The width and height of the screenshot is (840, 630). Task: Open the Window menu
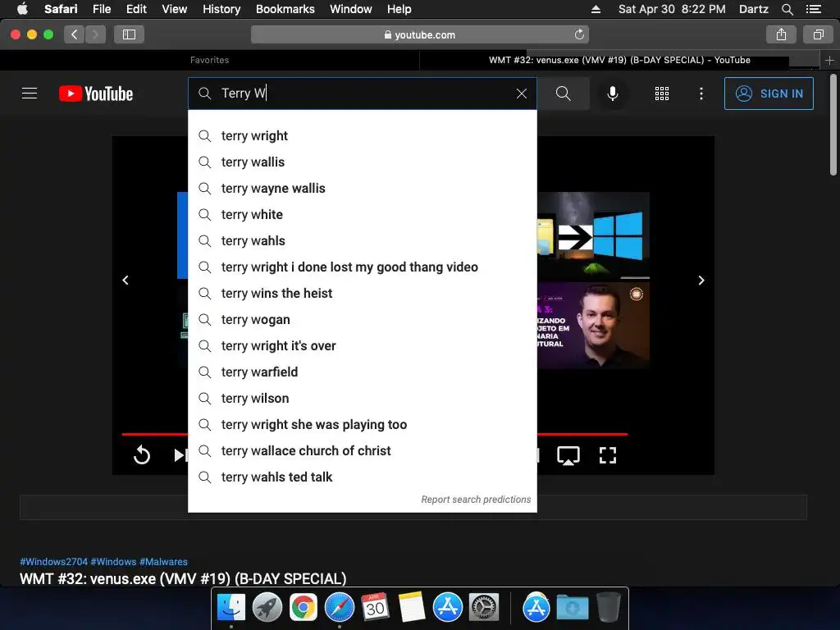pos(350,9)
